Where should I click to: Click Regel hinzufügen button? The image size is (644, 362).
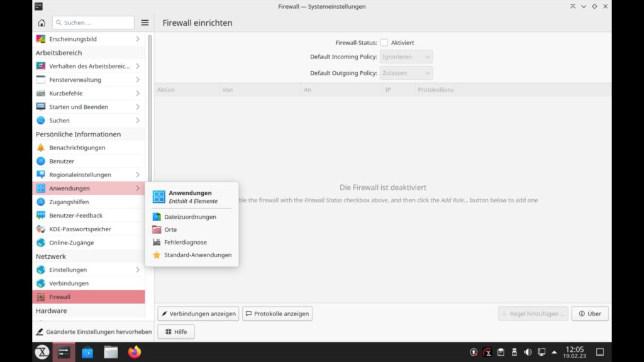pyautogui.click(x=533, y=314)
